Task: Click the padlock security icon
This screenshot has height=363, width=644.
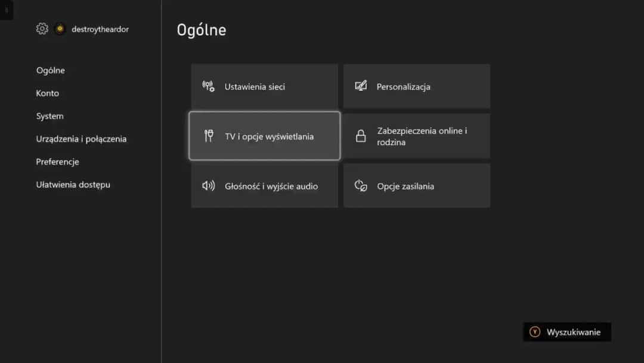Action: (x=361, y=136)
